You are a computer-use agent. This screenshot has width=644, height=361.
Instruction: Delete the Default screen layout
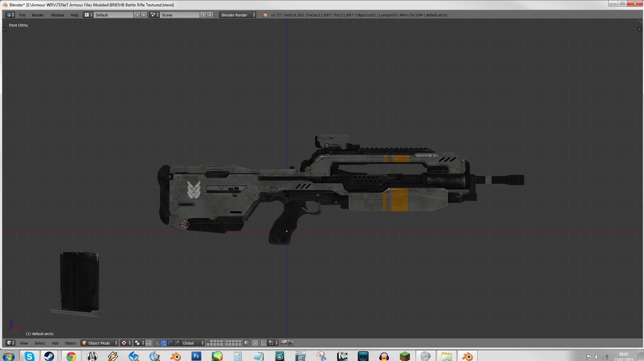click(144, 15)
